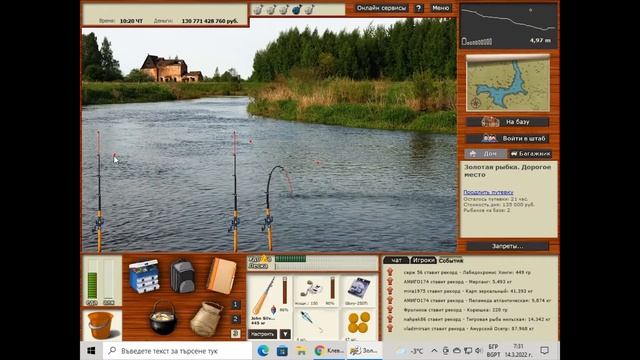The height and width of the screenshot is (360, 640).
Task: Select the yellow boilies bait slot
Action: [359, 325]
